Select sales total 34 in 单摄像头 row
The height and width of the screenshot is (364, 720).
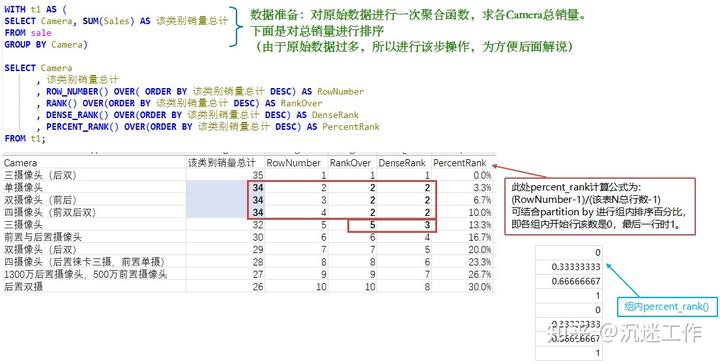tap(225, 187)
